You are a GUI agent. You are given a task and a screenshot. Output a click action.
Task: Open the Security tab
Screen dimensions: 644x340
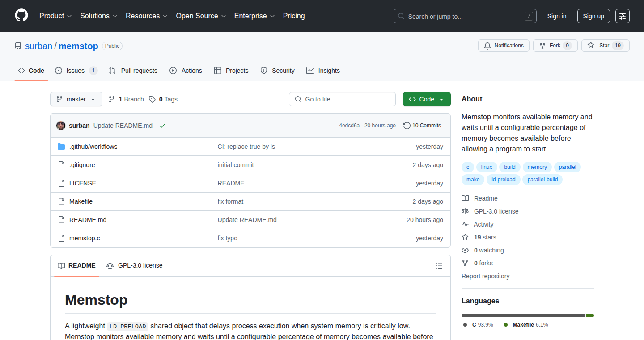pyautogui.click(x=277, y=71)
